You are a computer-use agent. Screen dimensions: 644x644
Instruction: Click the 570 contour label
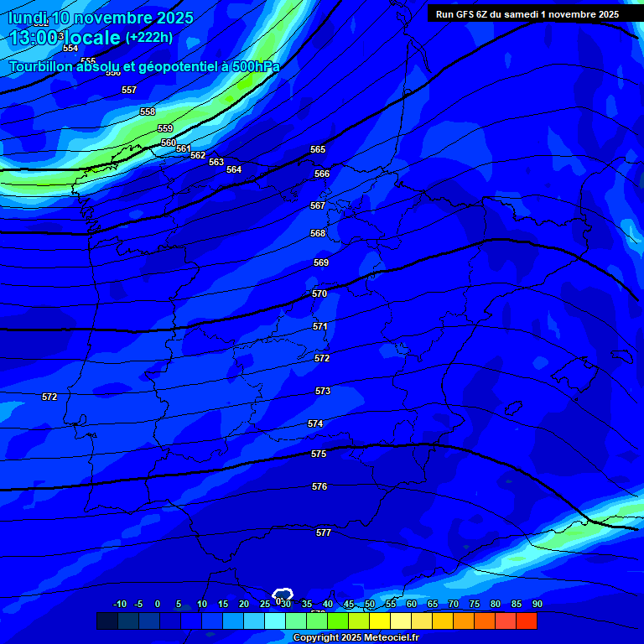point(319,294)
